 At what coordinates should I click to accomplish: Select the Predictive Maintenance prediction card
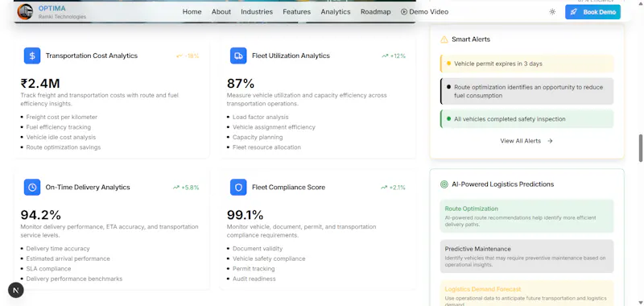pos(527,256)
